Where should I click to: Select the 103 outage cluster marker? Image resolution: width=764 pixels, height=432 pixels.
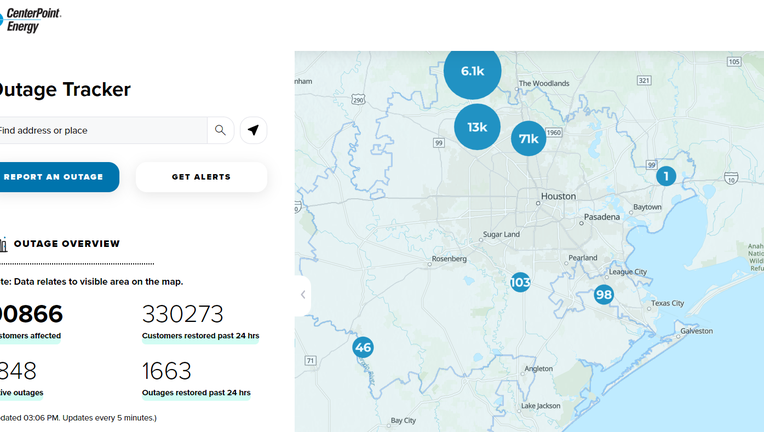[x=520, y=282]
